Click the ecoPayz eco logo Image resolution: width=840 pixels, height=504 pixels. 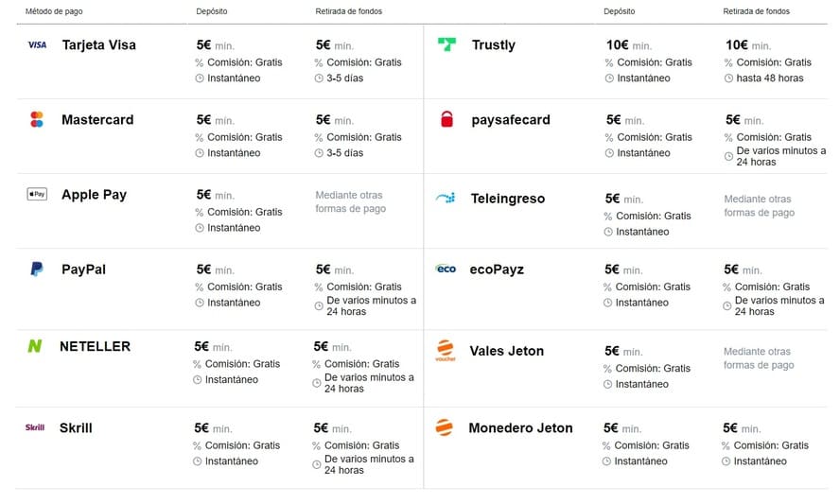pyautogui.click(x=446, y=269)
